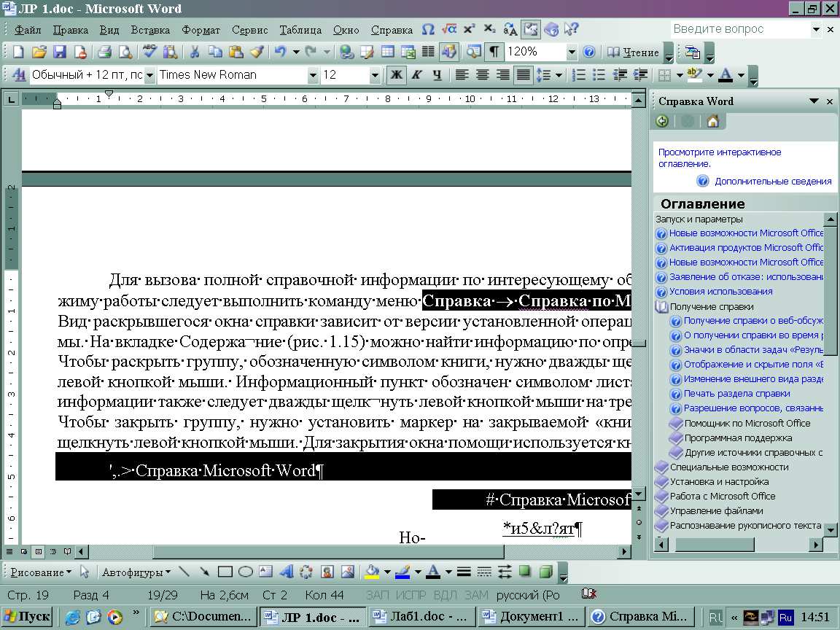This screenshot has width=840, height=630.
Task: Apply subscript x₂ formatting
Action: pos(490,29)
